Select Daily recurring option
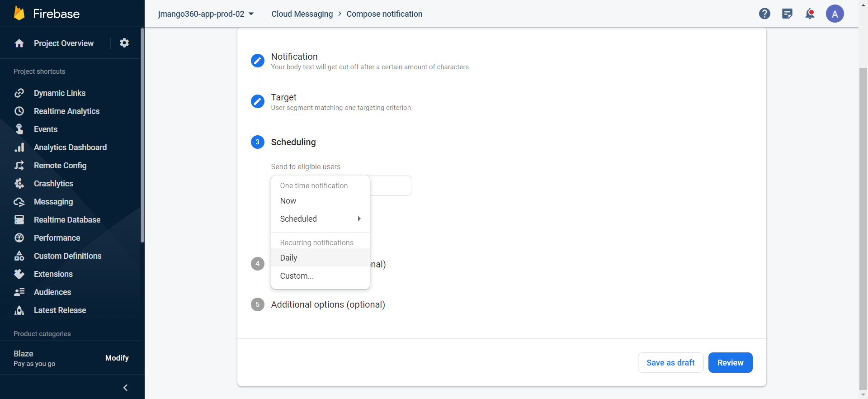This screenshot has width=868, height=399. [288, 258]
